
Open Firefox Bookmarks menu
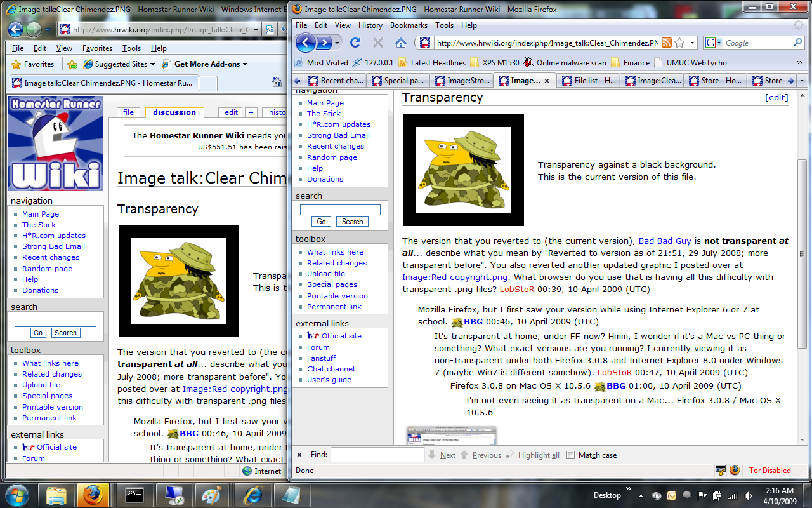(x=409, y=25)
